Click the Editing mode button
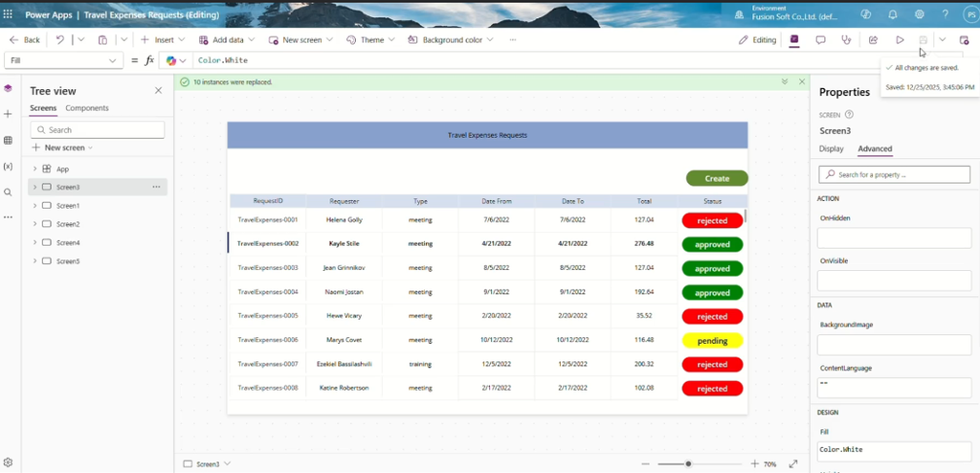This screenshot has width=980, height=473. coord(757,39)
